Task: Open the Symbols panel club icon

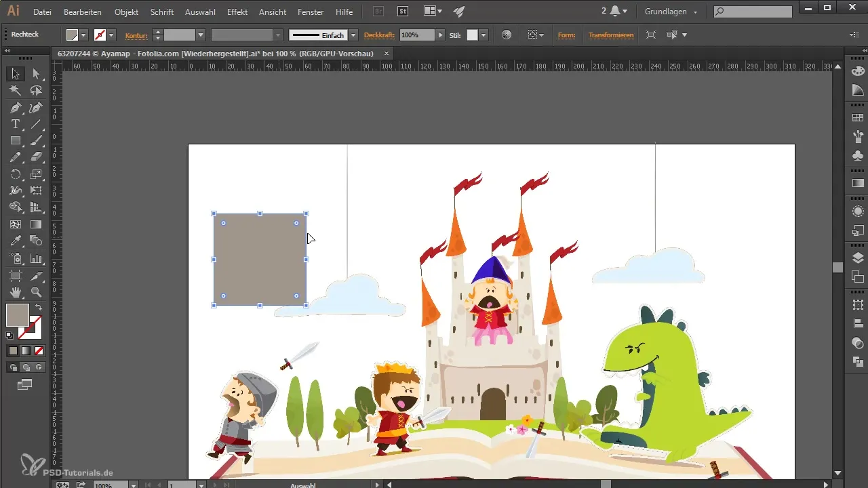Action: 858,156
